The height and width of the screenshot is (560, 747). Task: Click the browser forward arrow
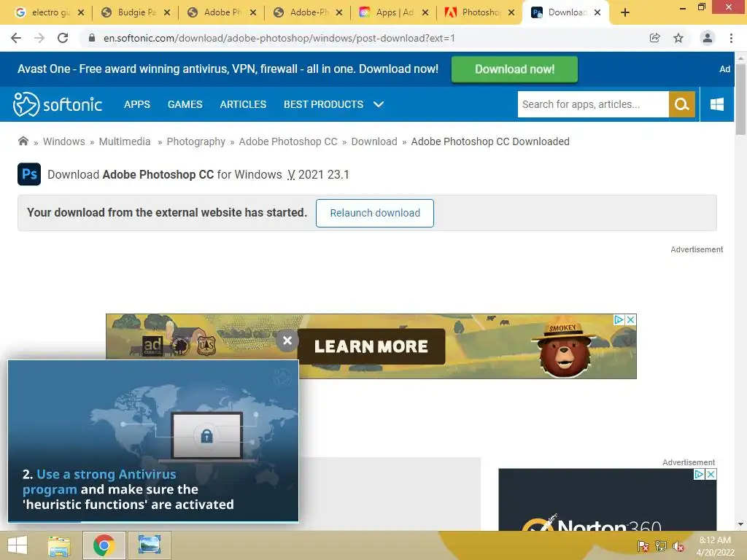click(39, 38)
